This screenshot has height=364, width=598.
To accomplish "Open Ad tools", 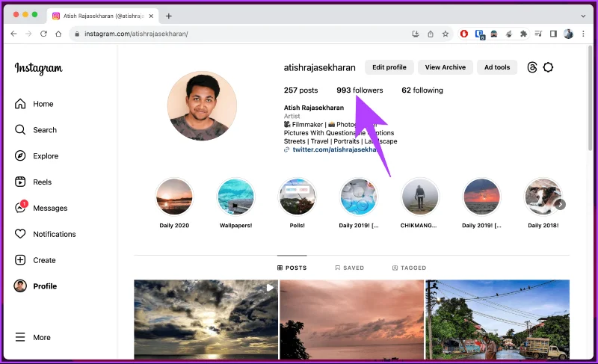I will 497,67.
